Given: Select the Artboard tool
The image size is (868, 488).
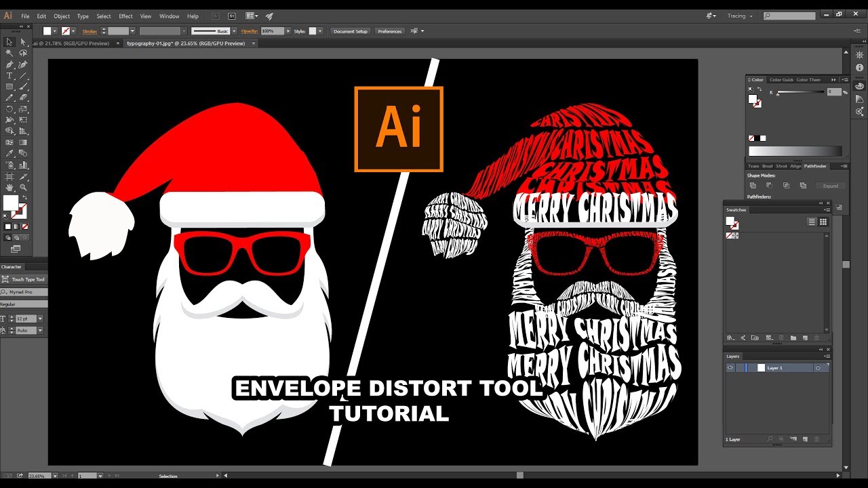Looking at the screenshot, I should click(x=9, y=176).
